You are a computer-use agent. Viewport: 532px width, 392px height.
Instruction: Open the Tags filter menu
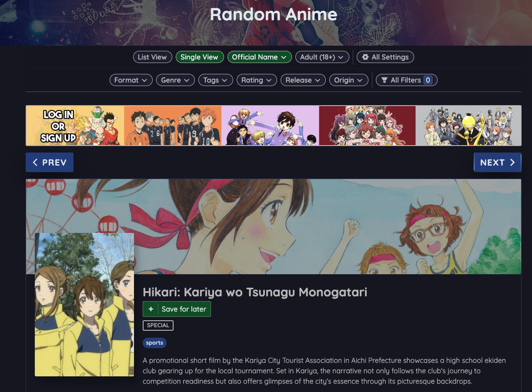[215, 80]
